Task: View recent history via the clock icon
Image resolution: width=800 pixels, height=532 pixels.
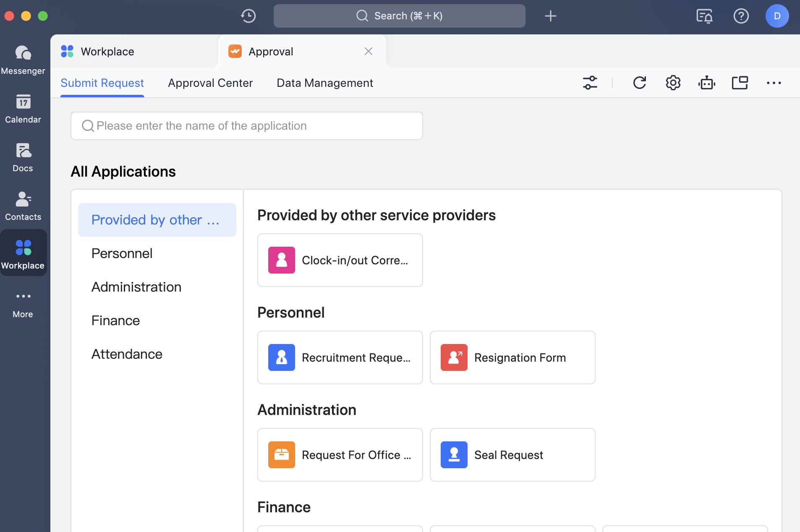Action: coord(248,16)
